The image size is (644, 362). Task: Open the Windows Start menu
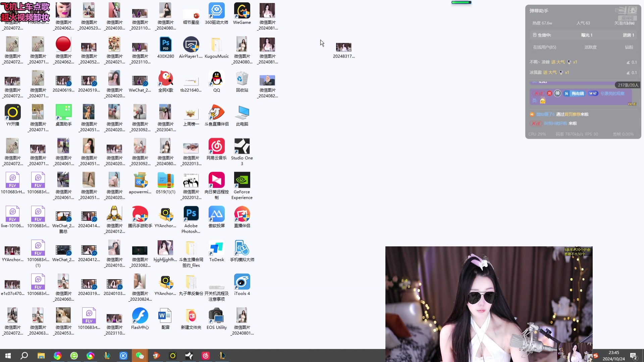8,356
